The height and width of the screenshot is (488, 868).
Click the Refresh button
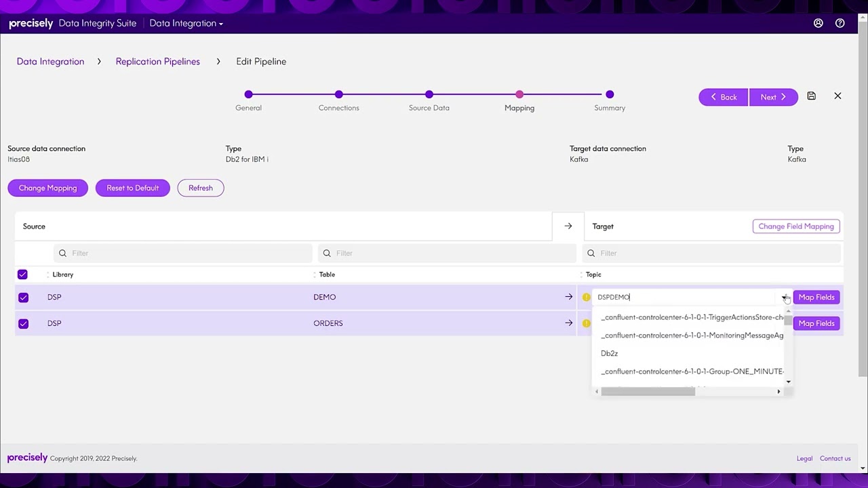(x=201, y=188)
